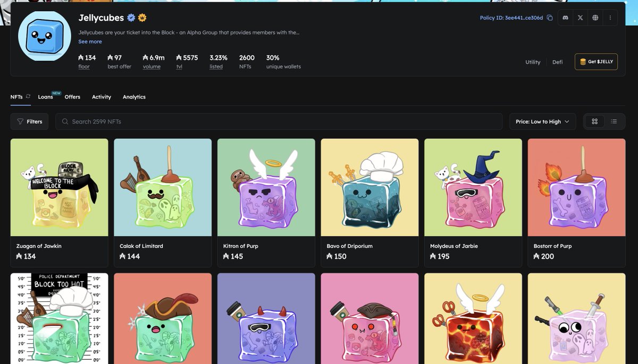Open the Price: Low to High sort dropdown
Viewport: 638px width, 364px height.
click(542, 122)
